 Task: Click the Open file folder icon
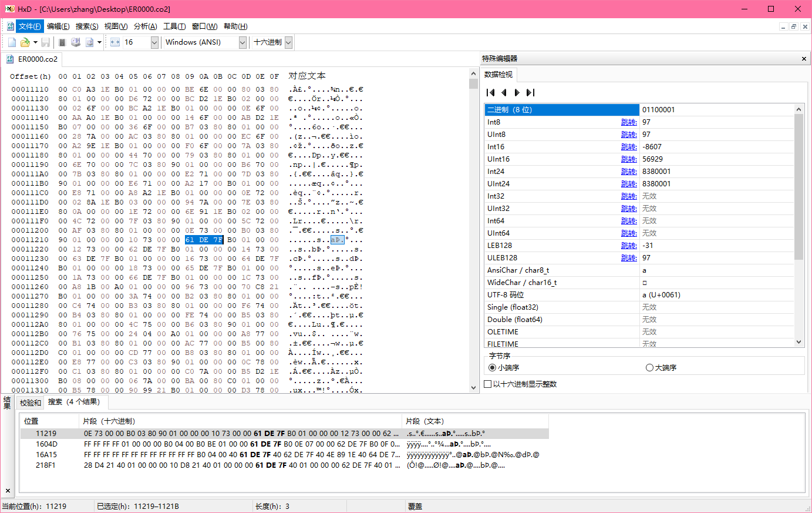pos(25,42)
